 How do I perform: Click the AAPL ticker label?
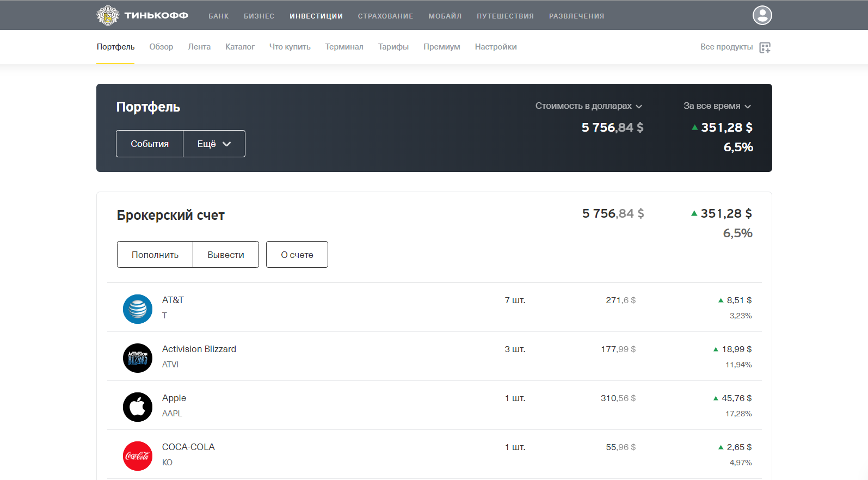point(172,414)
